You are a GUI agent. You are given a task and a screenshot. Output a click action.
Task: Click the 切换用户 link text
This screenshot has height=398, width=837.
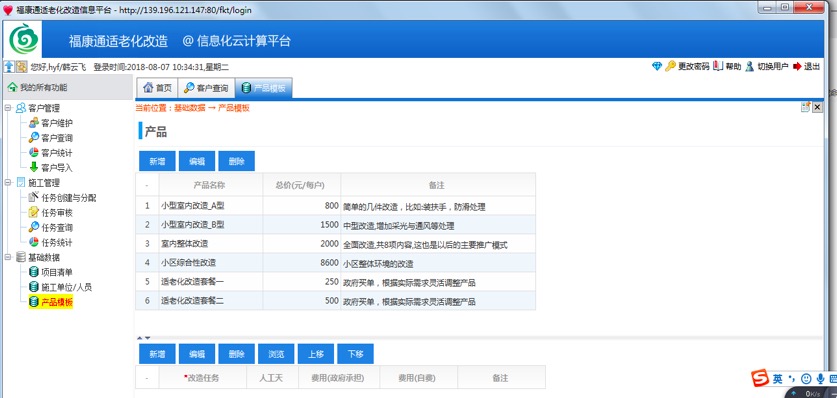pyautogui.click(x=773, y=67)
